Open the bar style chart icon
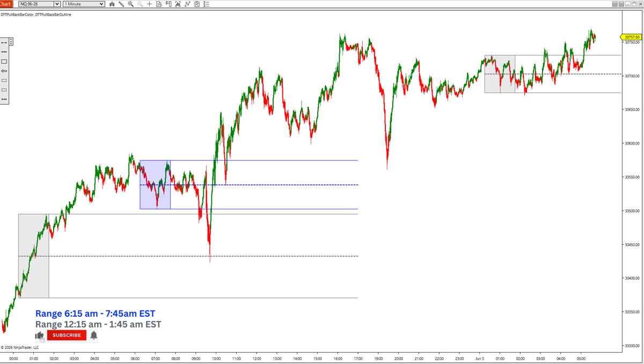 112,4
